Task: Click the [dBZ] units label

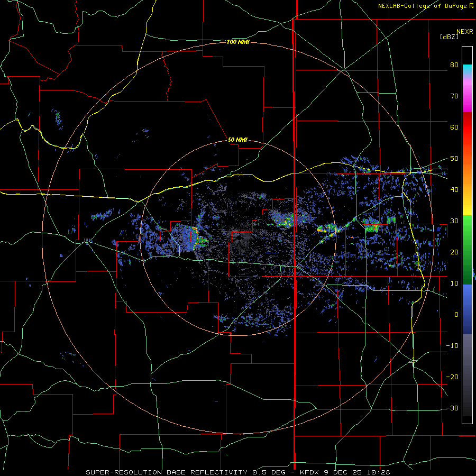Action: pyautogui.click(x=449, y=36)
